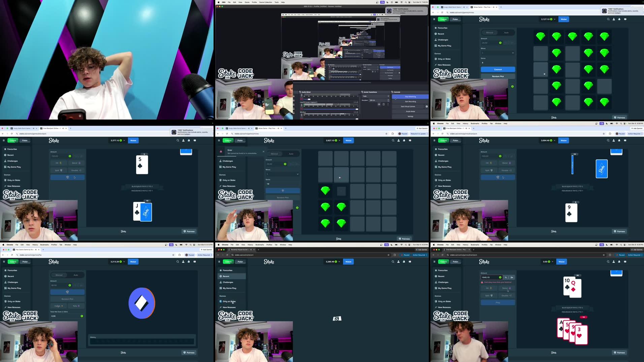Expand the Mines count dropdown
Screen dimensions: 644x362
point(498,53)
